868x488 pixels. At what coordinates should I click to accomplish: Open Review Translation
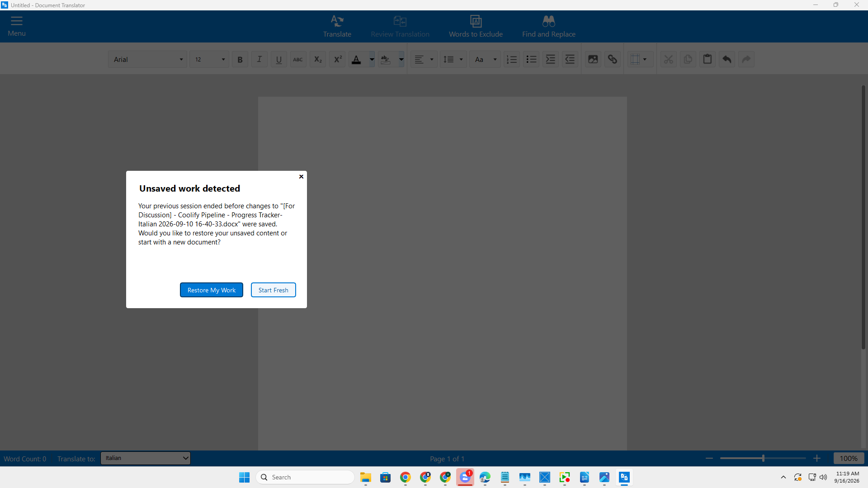[x=400, y=26]
